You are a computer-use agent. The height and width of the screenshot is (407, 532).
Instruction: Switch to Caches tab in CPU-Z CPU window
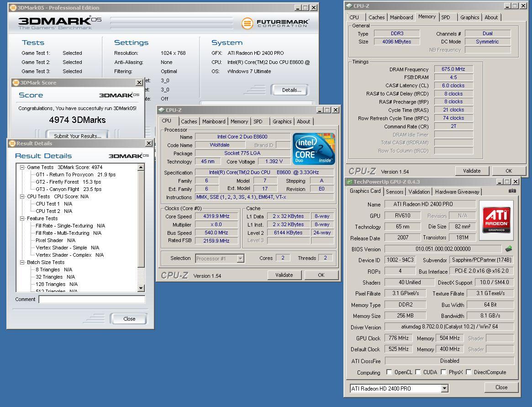[x=189, y=122]
